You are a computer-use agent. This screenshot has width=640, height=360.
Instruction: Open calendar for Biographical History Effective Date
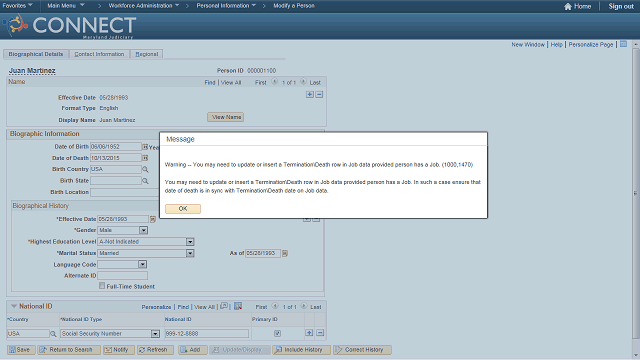click(x=153, y=219)
